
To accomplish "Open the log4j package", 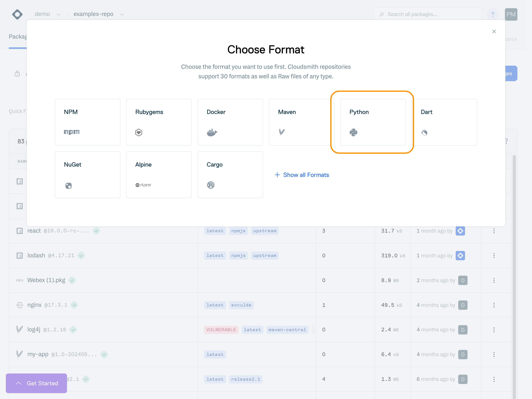I will click(34, 330).
